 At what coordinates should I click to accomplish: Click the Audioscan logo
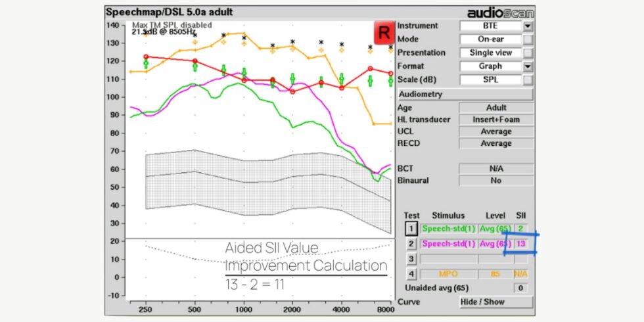pyautogui.click(x=499, y=12)
